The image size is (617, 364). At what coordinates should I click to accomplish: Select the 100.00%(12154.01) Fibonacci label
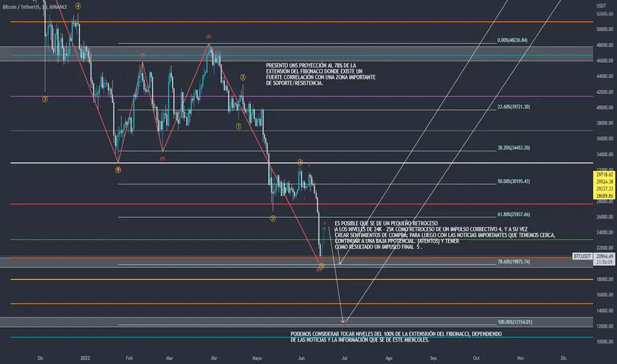click(x=514, y=322)
